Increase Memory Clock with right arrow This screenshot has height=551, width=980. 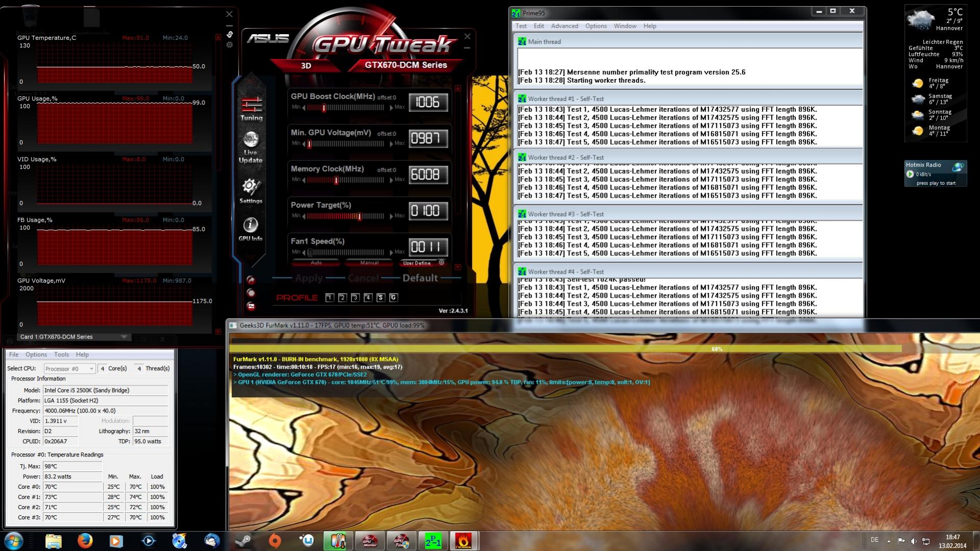pos(391,180)
